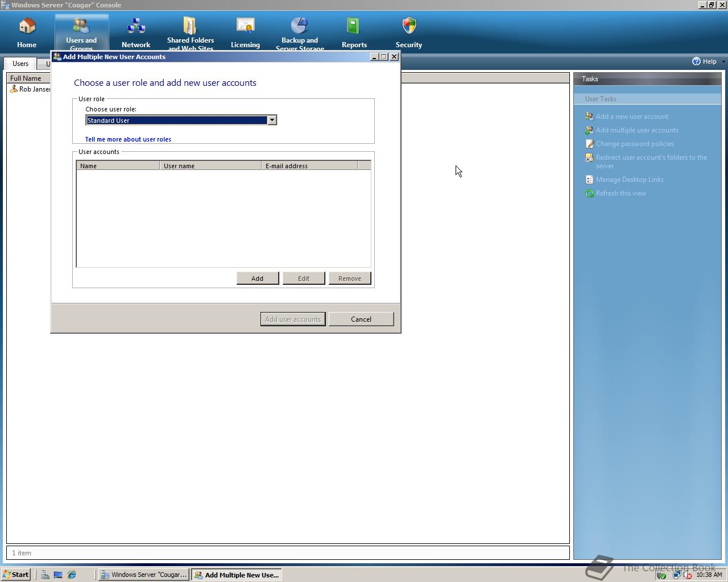The width and height of the screenshot is (728, 582).
Task: Click the Add a new user account icon
Action: coord(589,117)
